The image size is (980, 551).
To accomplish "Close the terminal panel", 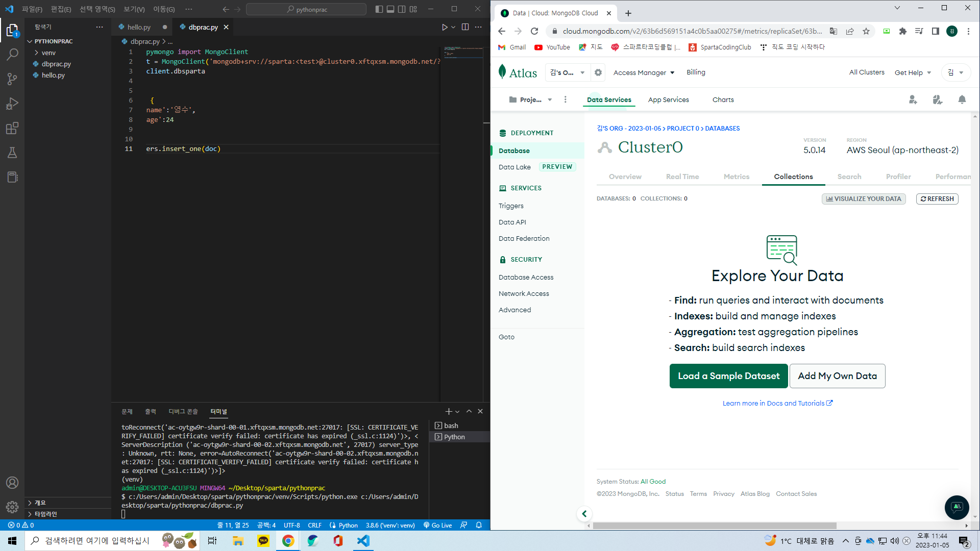I will pyautogui.click(x=480, y=411).
